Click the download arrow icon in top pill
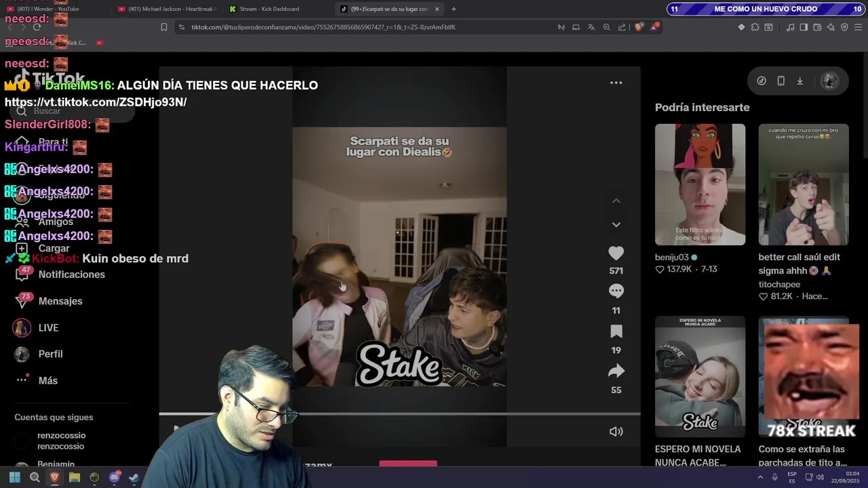Image resolution: width=868 pixels, height=488 pixels. (x=800, y=81)
